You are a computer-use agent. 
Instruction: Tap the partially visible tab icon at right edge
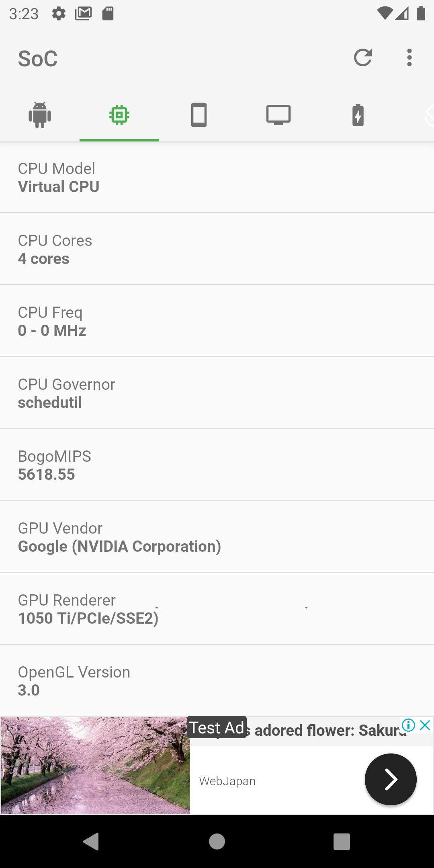(429, 115)
